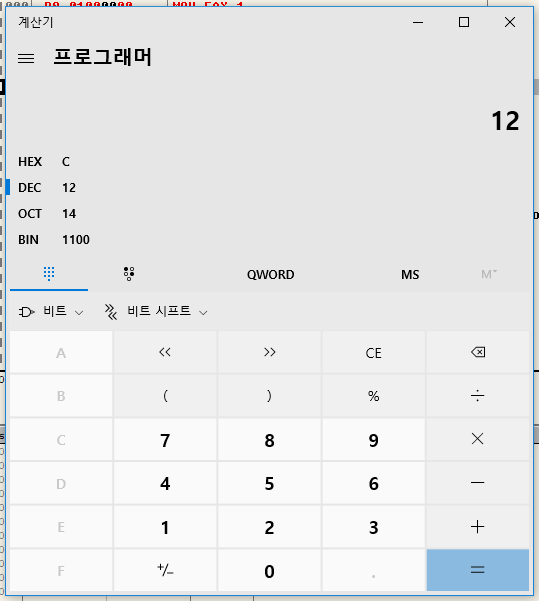Tap digit 0 on keypad

(270, 570)
